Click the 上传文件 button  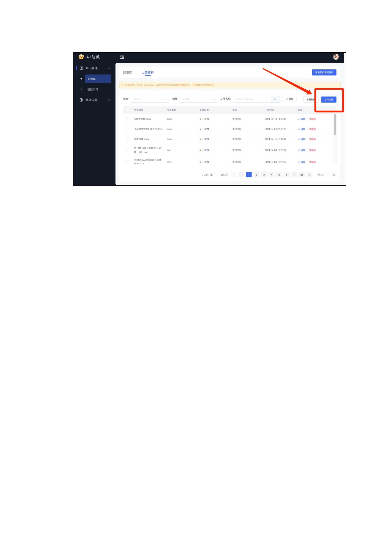(x=329, y=99)
